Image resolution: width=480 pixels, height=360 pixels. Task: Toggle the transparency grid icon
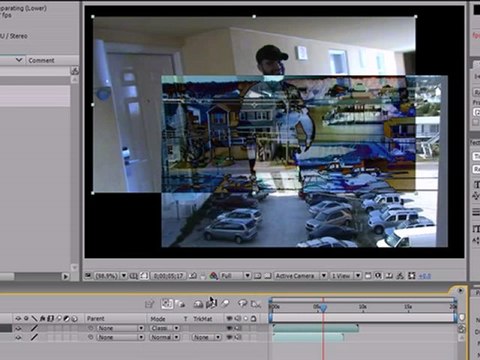point(268,276)
